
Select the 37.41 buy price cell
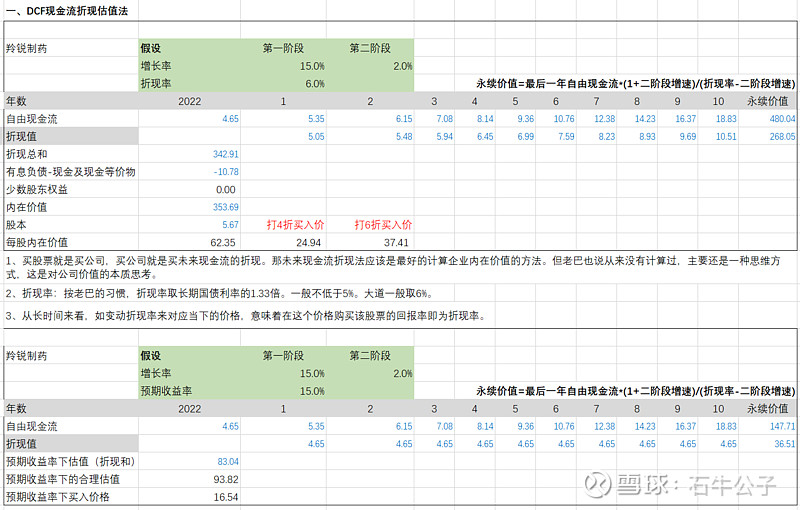click(396, 243)
